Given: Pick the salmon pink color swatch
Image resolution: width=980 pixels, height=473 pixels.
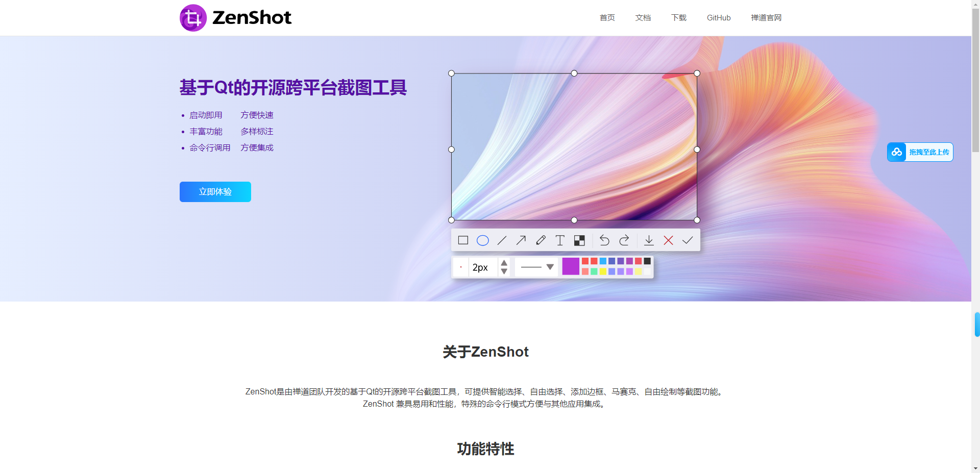Looking at the screenshot, I should (585, 271).
